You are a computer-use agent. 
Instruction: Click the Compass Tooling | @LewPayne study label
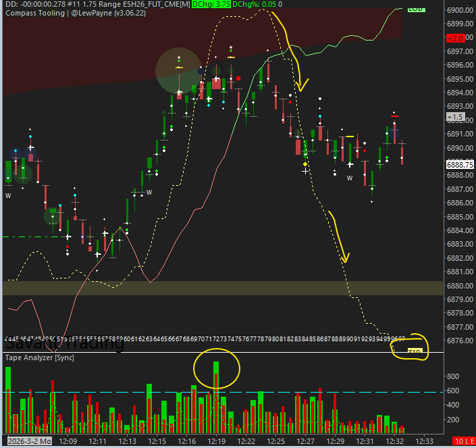[76, 13]
